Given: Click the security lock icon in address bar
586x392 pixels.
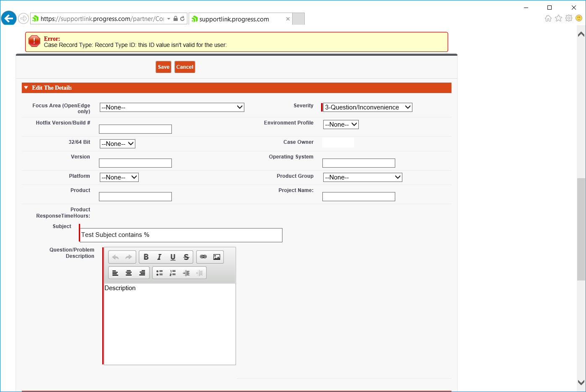Looking at the screenshot, I should [x=176, y=19].
